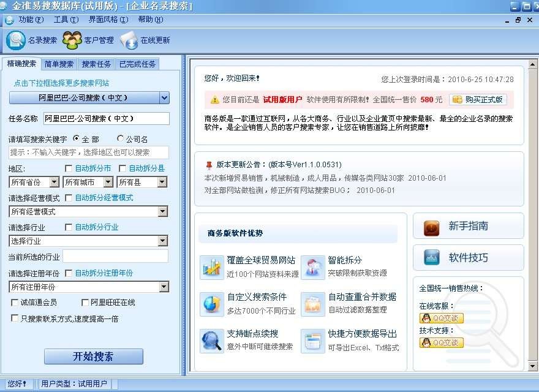Open 所有县 dropdown

tap(162, 182)
